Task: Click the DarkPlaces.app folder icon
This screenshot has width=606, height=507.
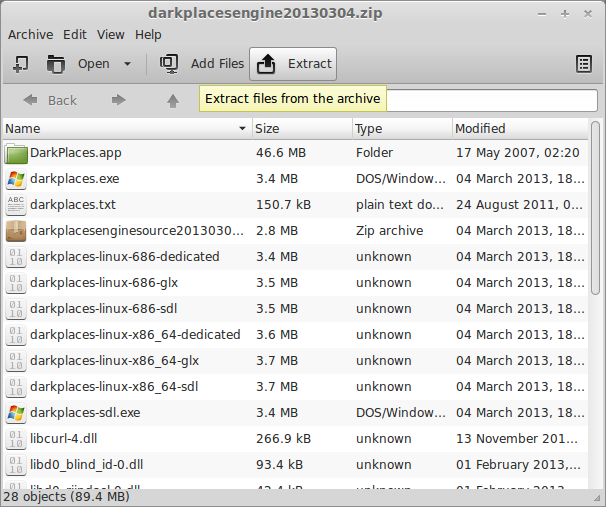Action: 16,153
